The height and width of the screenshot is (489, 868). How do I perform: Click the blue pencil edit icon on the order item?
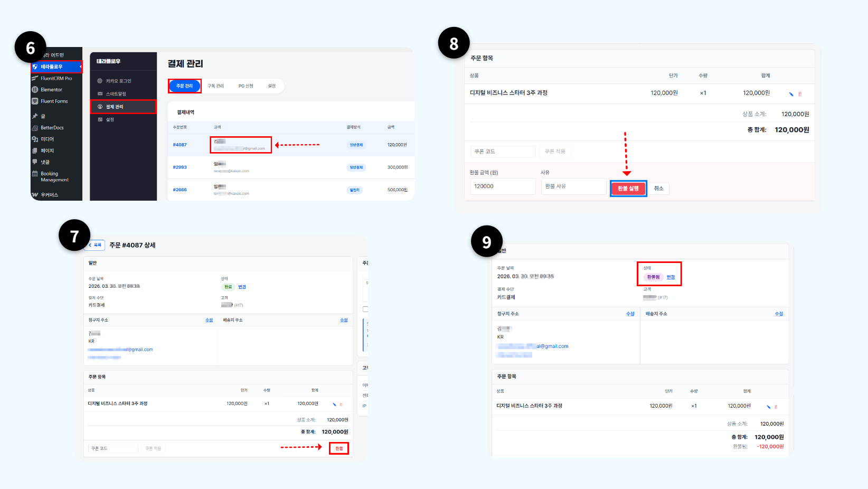coord(791,93)
